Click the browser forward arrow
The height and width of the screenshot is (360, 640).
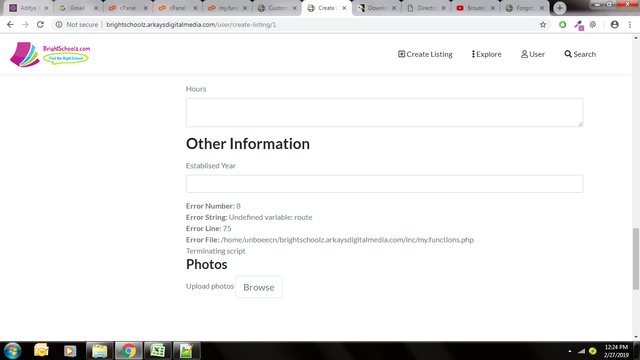tap(25, 24)
